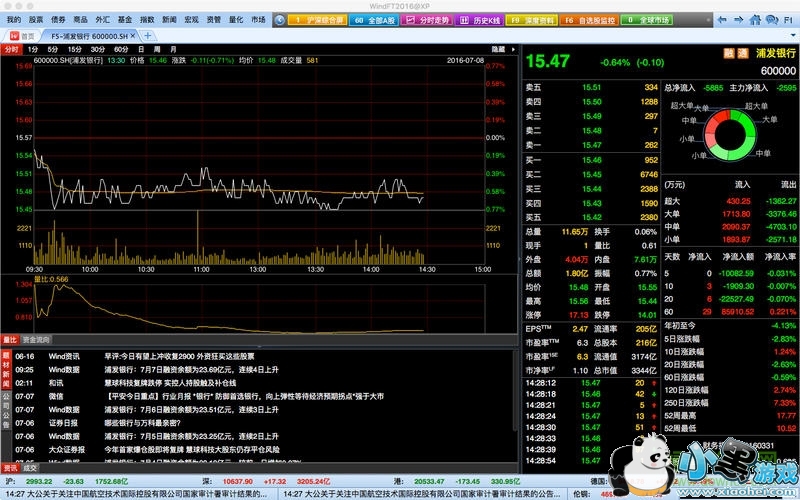Click the home house icon in toolbar
Image resolution: width=800 pixels, height=500 pixels.
(x=755, y=20)
